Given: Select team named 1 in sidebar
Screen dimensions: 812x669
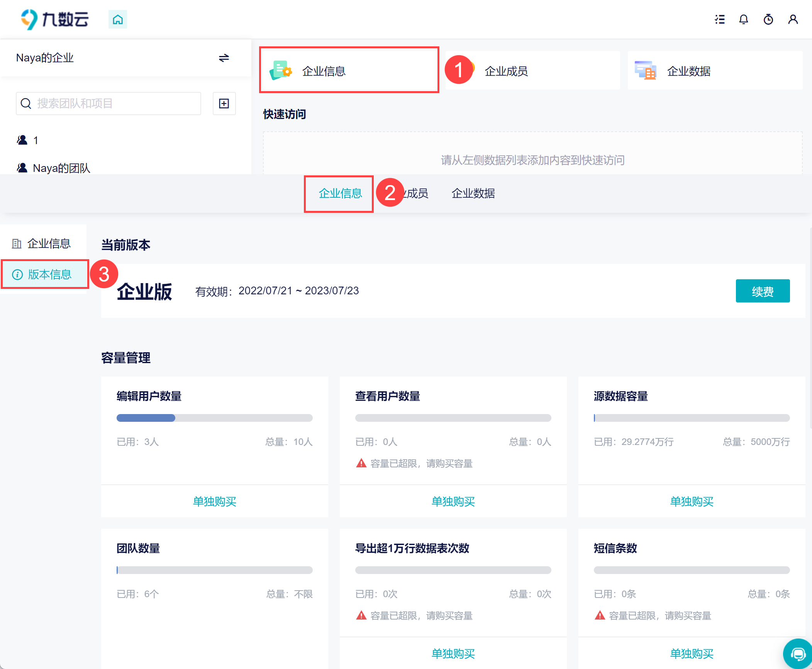Looking at the screenshot, I should pos(36,140).
